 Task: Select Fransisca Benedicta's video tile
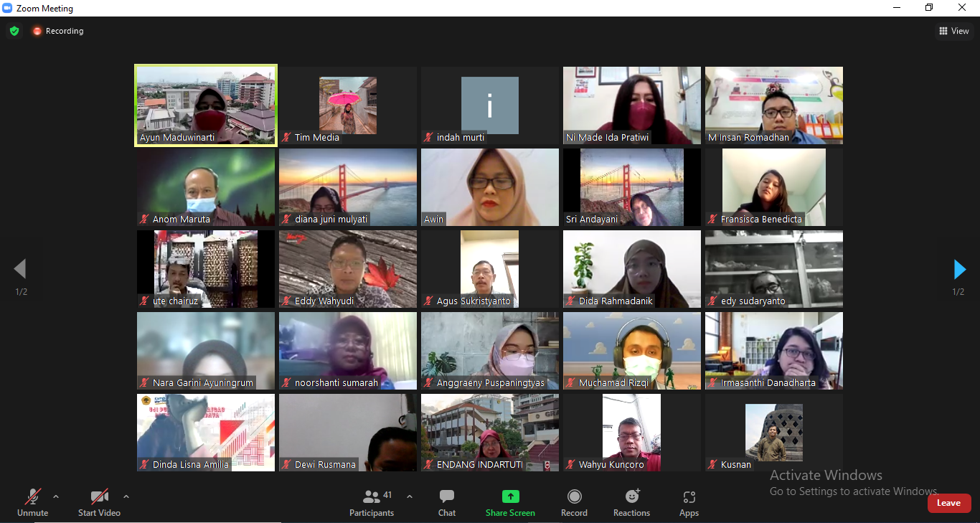pos(774,187)
